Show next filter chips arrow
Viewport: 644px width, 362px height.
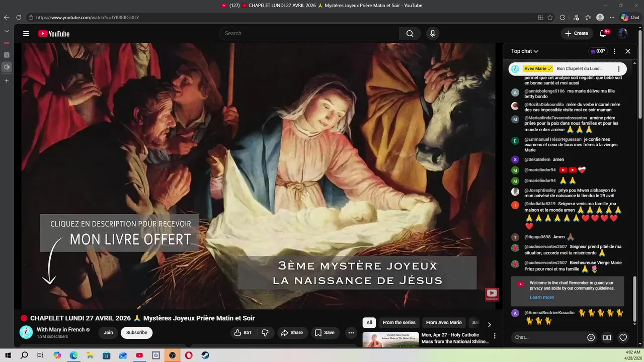(489, 325)
